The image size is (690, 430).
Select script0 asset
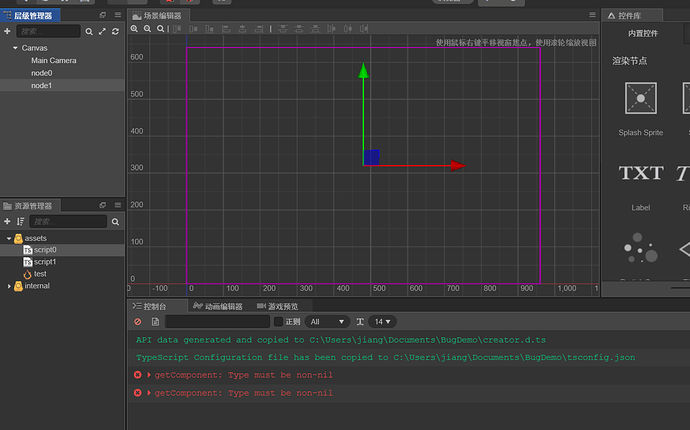pos(45,250)
